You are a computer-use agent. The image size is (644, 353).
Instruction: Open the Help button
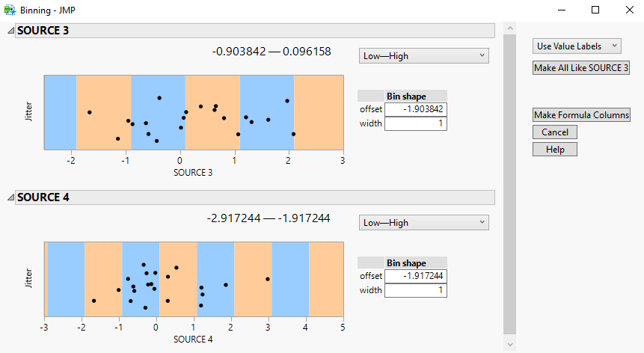(x=555, y=150)
